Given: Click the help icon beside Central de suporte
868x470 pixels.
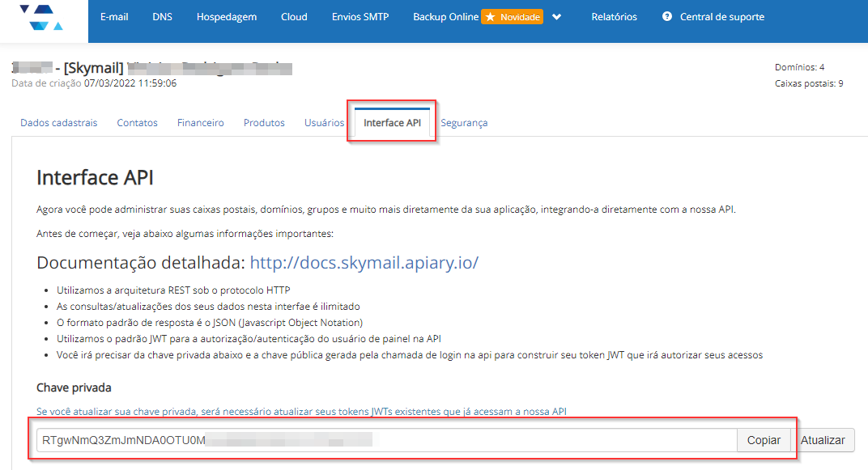Looking at the screenshot, I should (x=667, y=16).
